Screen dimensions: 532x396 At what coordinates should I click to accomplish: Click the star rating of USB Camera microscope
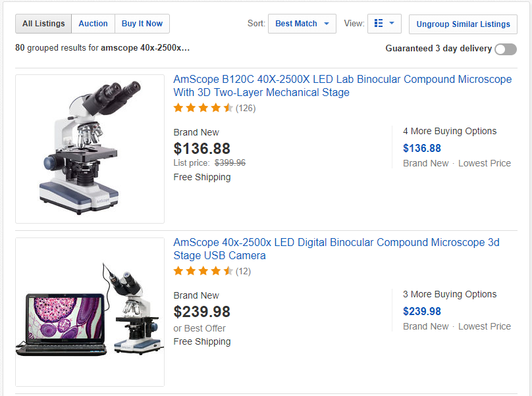click(203, 271)
